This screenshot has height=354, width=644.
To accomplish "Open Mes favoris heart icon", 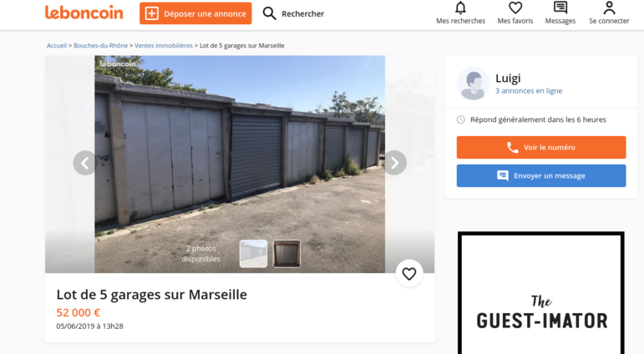I will click(x=515, y=8).
